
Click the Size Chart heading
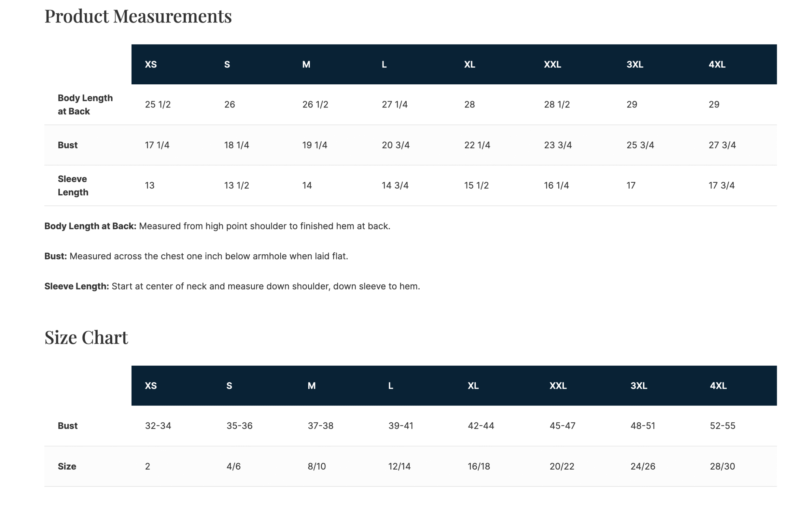coord(86,337)
